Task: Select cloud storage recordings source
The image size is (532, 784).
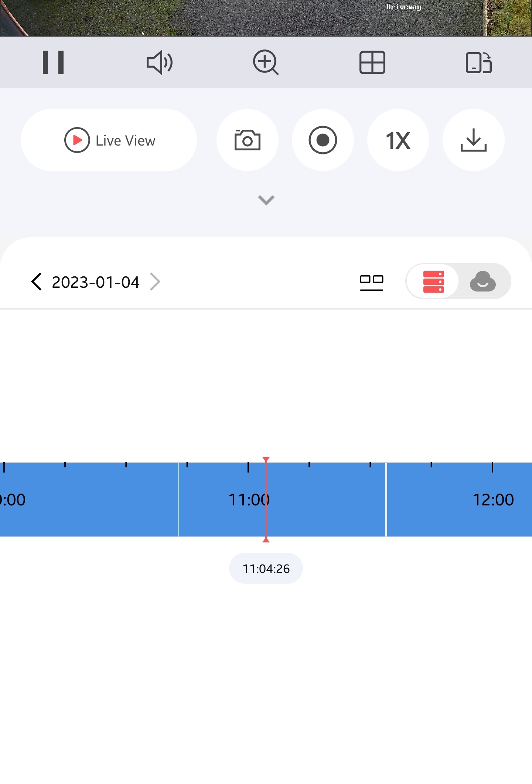Action: [x=482, y=282]
